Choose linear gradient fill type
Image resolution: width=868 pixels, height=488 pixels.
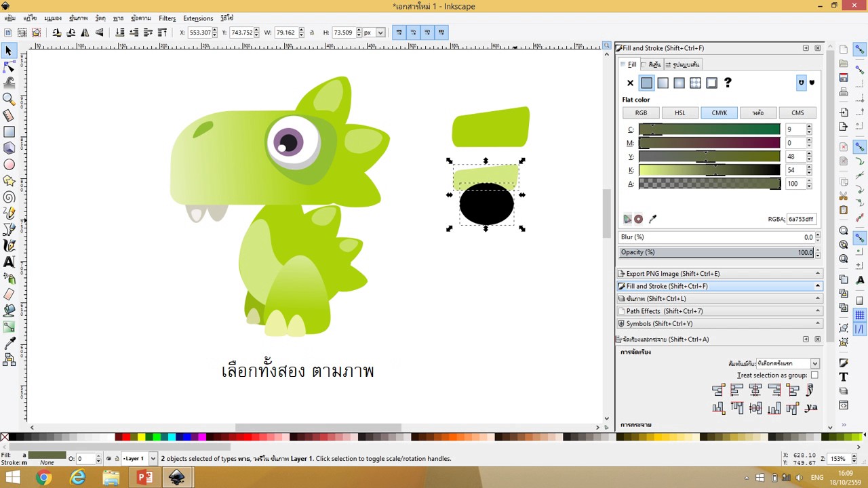(663, 83)
